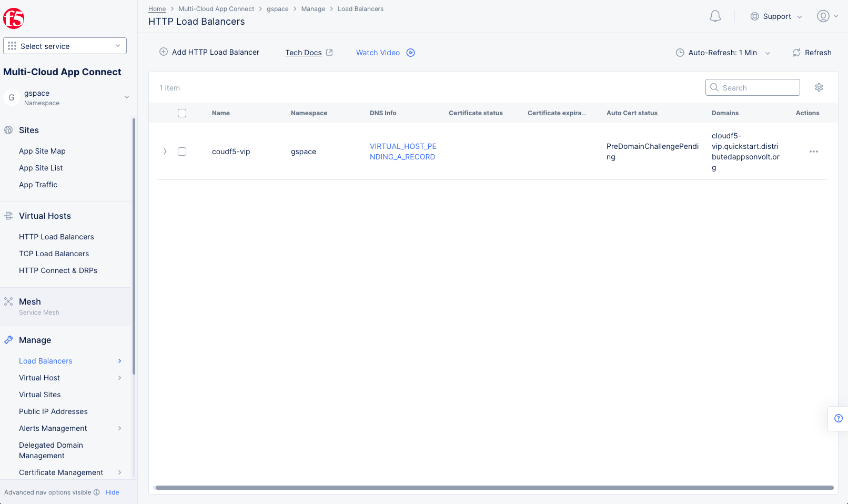This screenshot has width=848, height=504.
Task: Open the Select service dropdown
Action: [65, 46]
